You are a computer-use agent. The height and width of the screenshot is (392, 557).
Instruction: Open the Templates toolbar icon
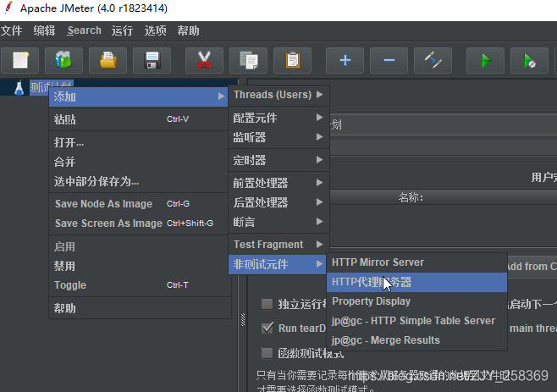(64, 60)
